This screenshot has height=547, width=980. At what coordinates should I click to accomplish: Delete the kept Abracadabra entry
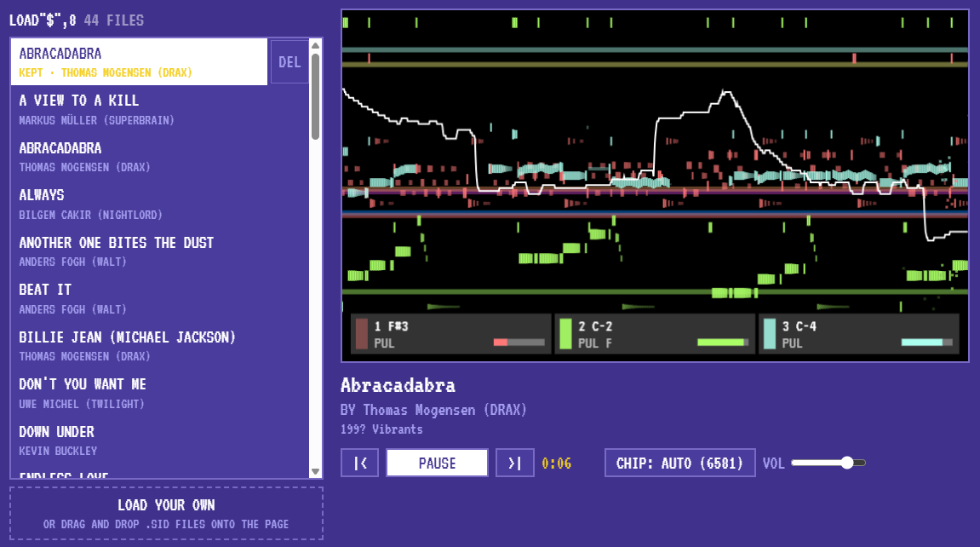click(289, 62)
